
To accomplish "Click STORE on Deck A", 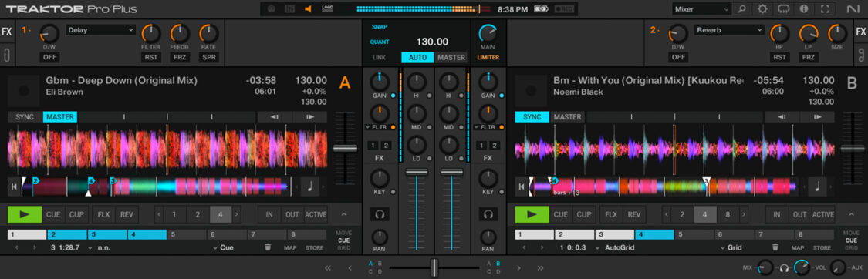I will [315, 247].
